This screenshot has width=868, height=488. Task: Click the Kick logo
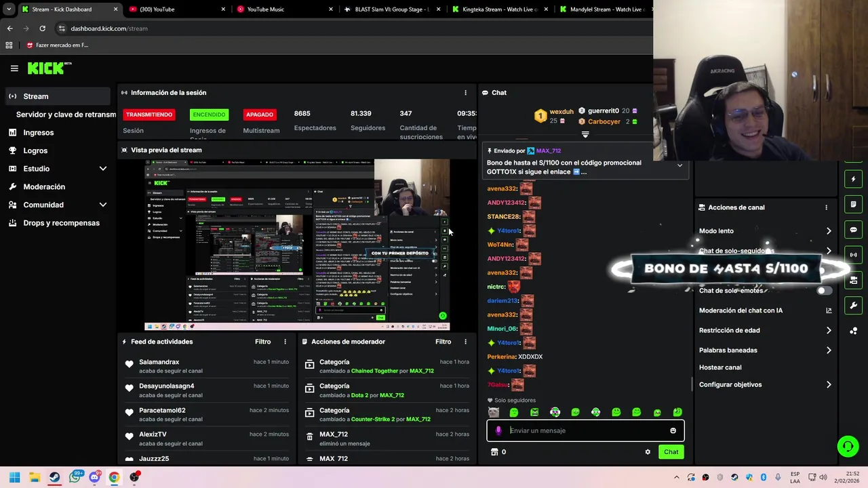49,68
